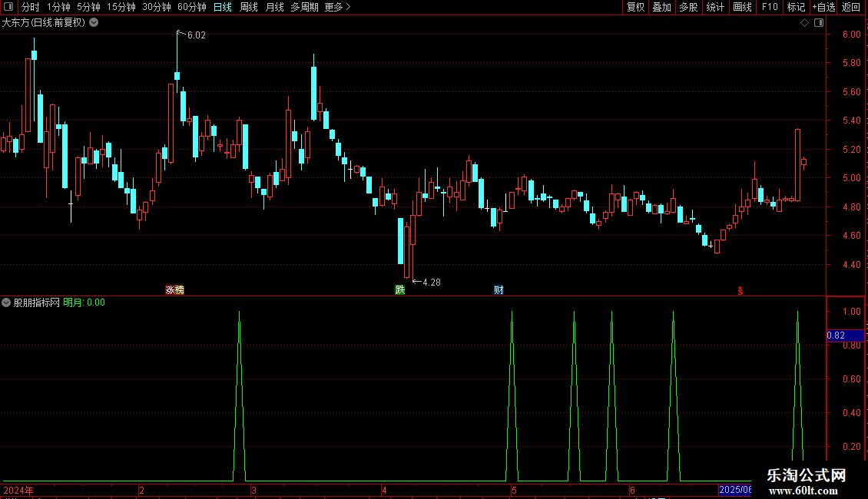Click the 跌 event marker

tap(399, 290)
